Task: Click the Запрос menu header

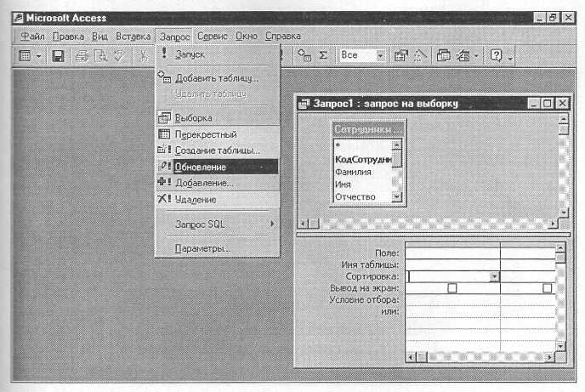Action: point(174,37)
